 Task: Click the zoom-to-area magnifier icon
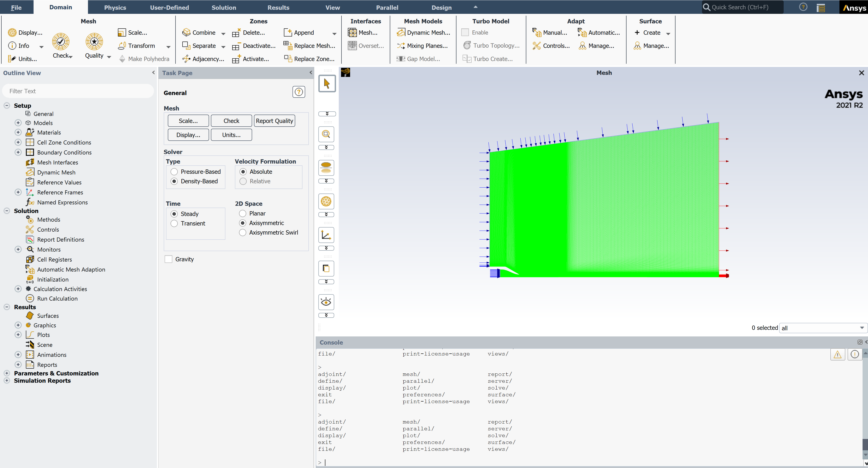(x=326, y=134)
